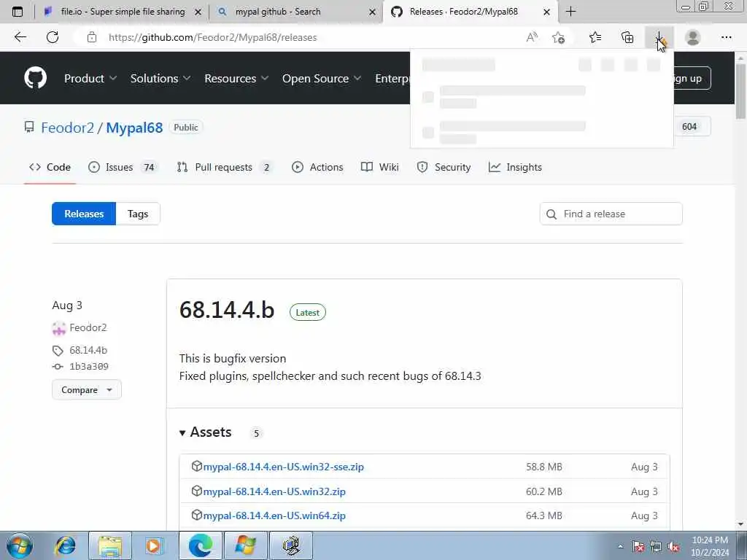Collapse the Assets section
Image resolution: width=747 pixels, height=560 pixels.
tap(205, 432)
